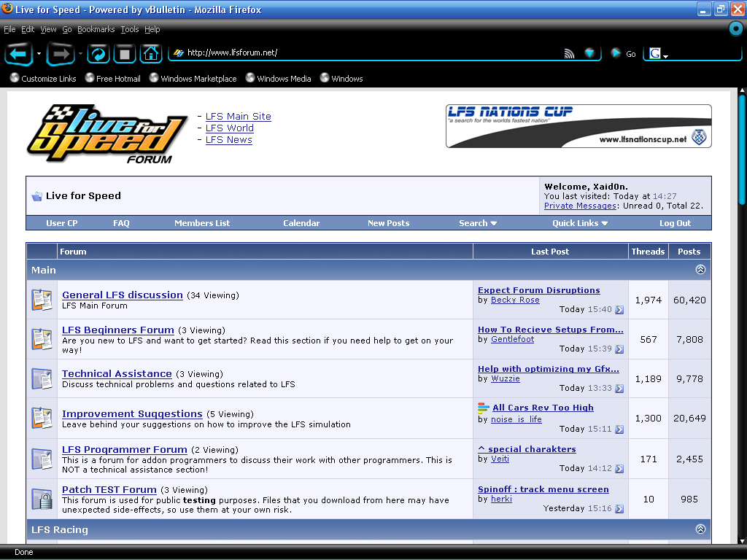
Task: Open the LFS News link
Action: 228,140
